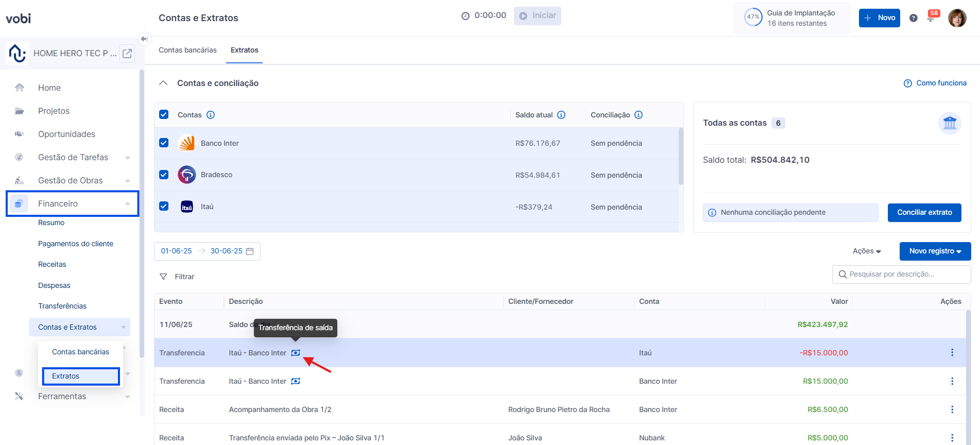
Task: Collapse the Contas e conciliação section chevron
Action: pos(163,83)
